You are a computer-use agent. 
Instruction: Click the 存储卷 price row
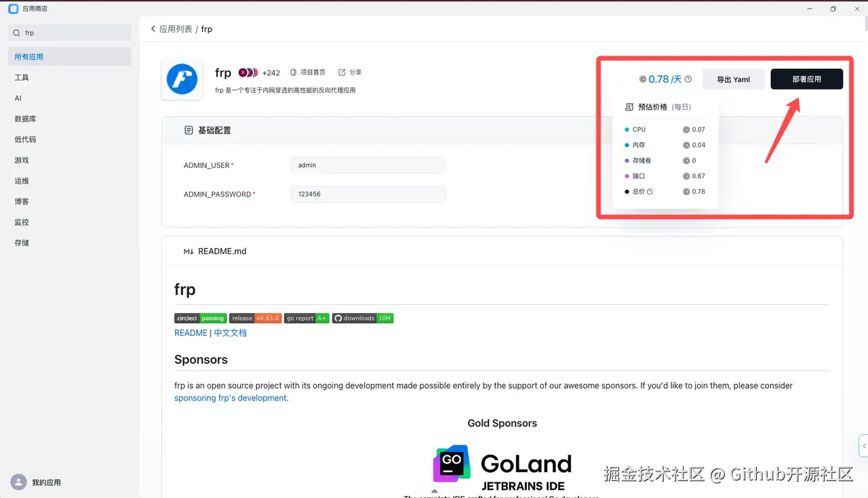(665, 161)
